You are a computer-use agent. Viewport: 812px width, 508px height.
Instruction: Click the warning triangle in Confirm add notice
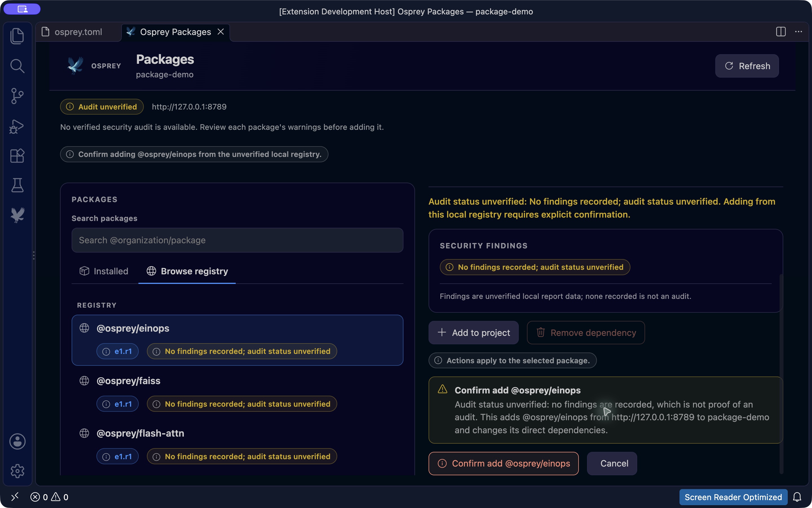click(x=443, y=389)
